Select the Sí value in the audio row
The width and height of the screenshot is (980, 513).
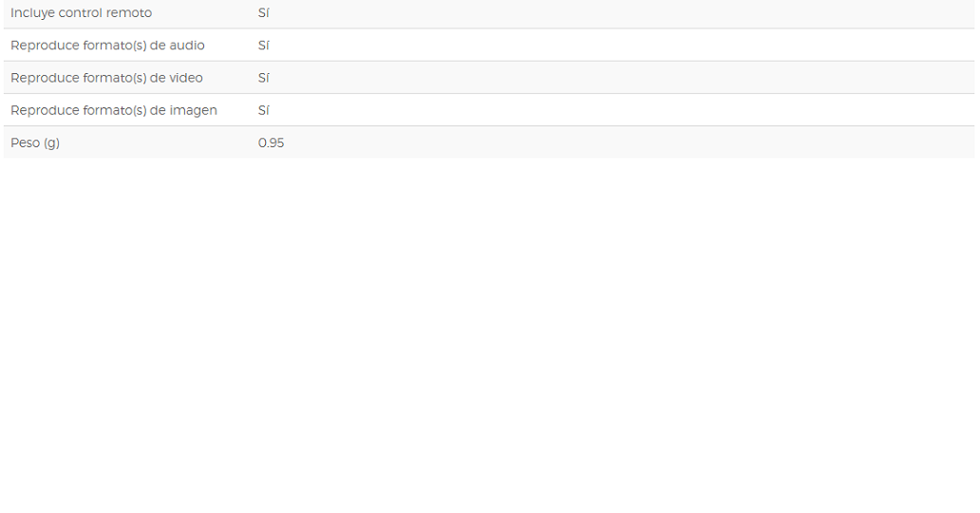(x=264, y=45)
